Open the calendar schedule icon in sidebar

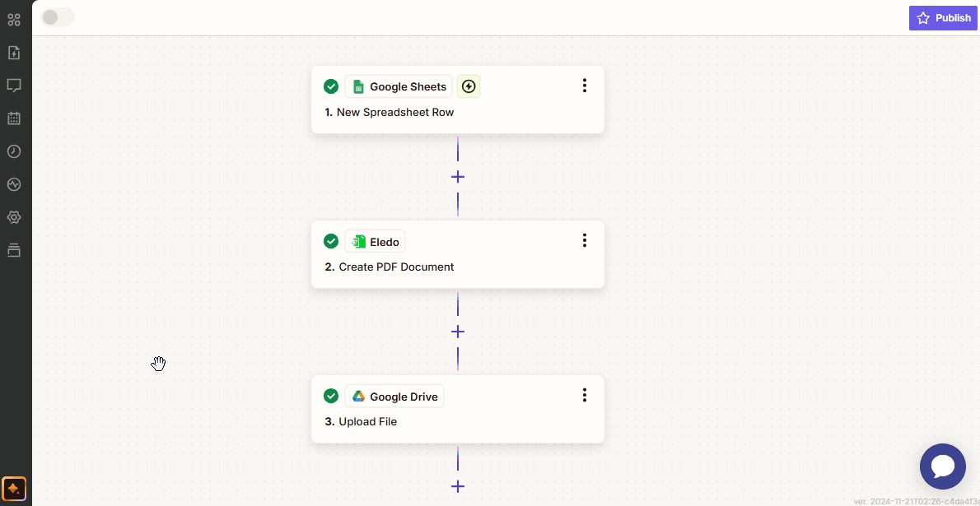point(14,118)
